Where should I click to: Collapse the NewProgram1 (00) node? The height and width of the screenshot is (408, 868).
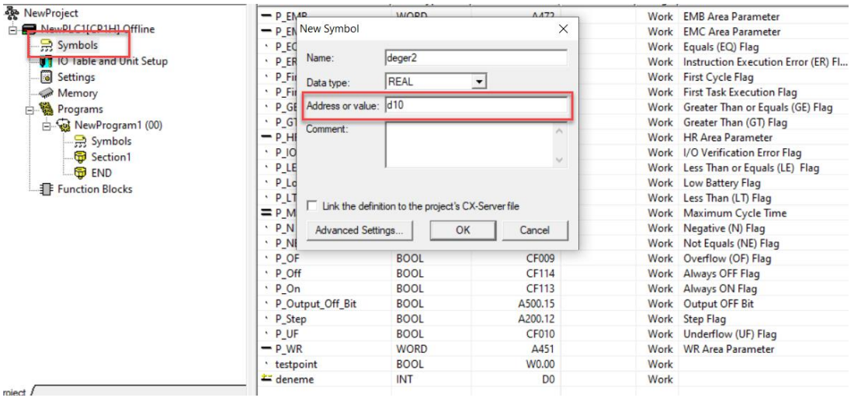click(47, 126)
